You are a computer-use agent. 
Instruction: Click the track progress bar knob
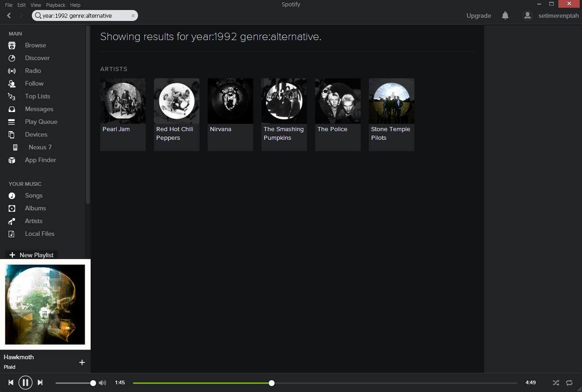pos(271,383)
